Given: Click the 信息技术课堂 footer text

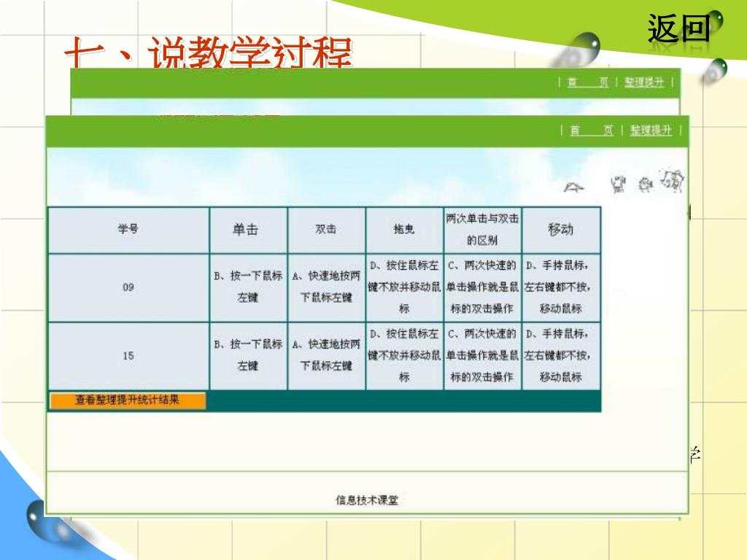Looking at the screenshot, I should click(x=367, y=500).
